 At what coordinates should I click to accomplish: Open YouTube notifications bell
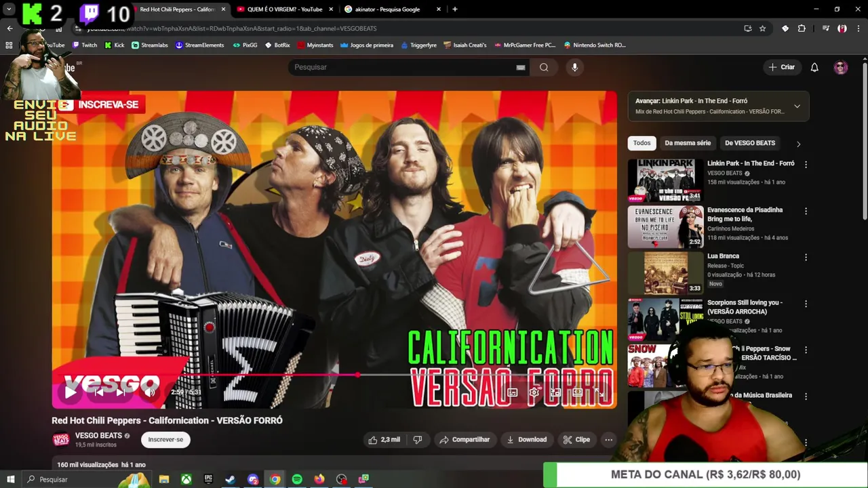[814, 67]
